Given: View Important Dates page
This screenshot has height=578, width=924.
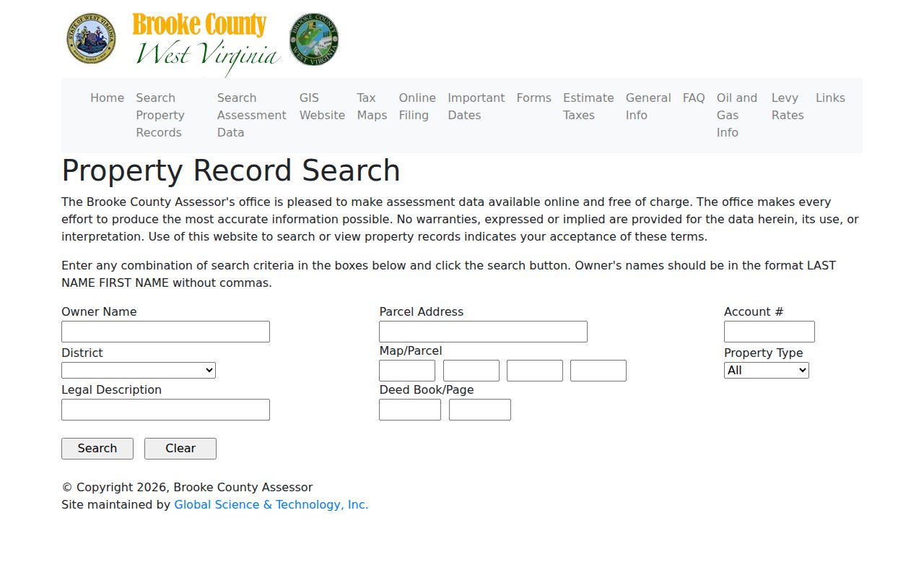Looking at the screenshot, I should [x=476, y=106].
